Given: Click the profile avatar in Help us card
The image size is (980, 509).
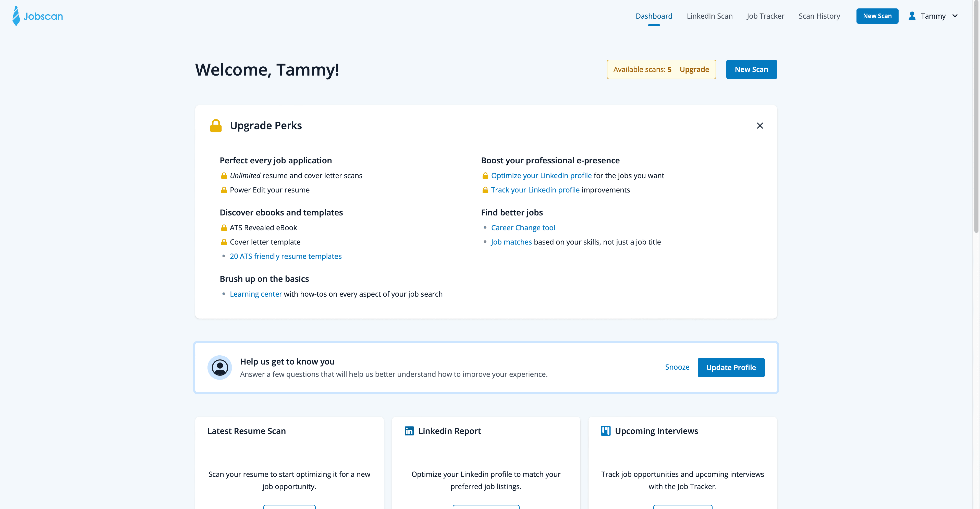Looking at the screenshot, I should click(x=219, y=368).
